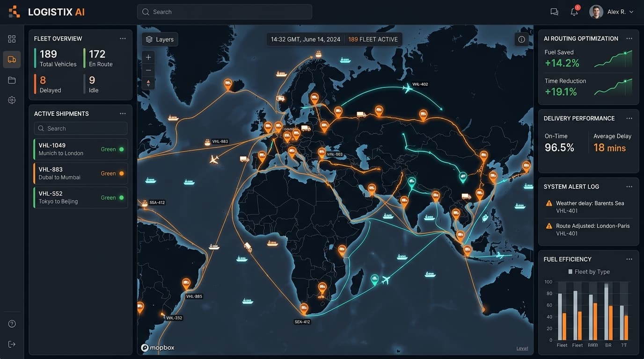Open the dashboard grid icon in sidebar

coord(12,39)
